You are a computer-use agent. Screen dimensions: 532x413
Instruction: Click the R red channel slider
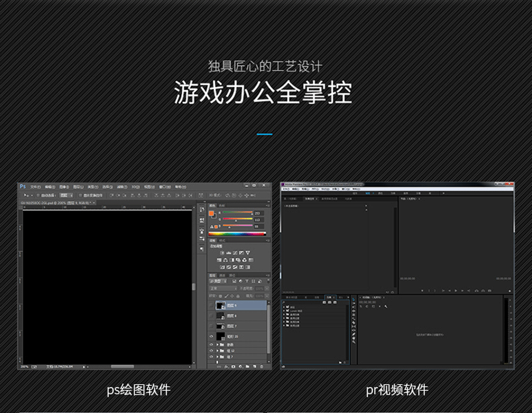(238, 213)
